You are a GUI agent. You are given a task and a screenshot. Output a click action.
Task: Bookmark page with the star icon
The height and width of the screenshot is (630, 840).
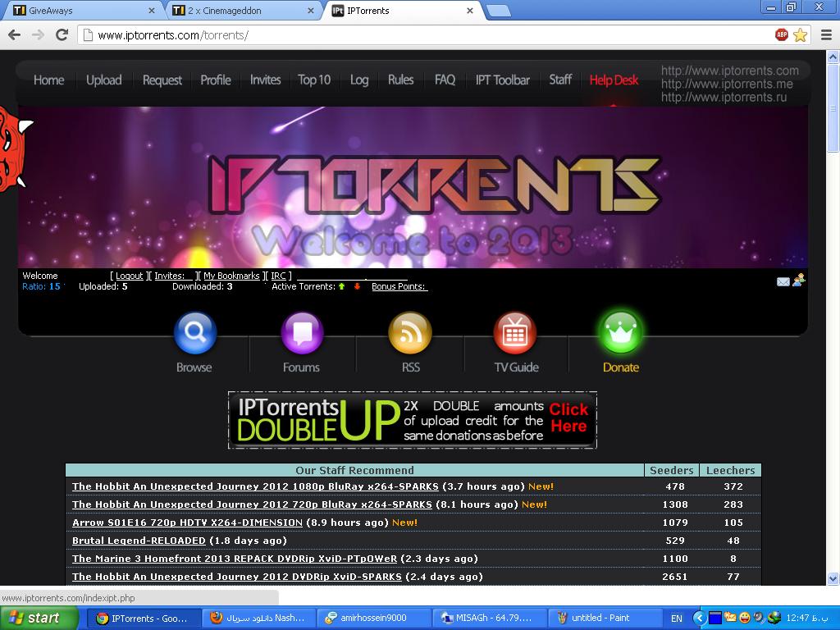[800, 34]
